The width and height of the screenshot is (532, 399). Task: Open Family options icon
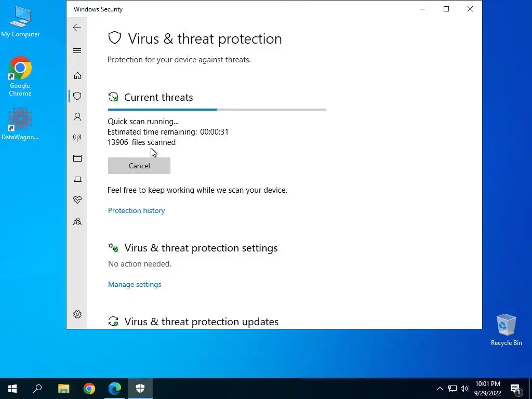pyautogui.click(x=77, y=221)
